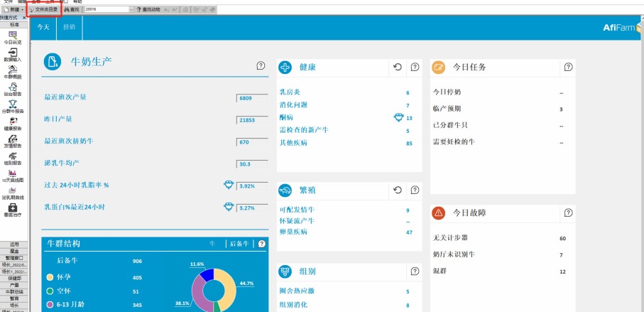Click help icon in 牛奶生产 header
This screenshot has width=644, height=312.
click(261, 65)
